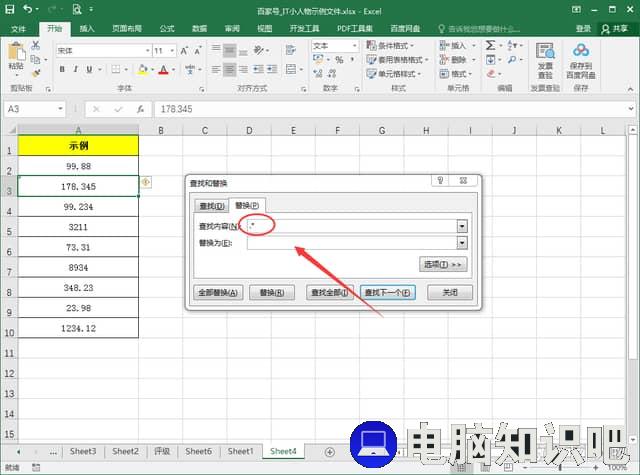
Task: Select cell containing 3211
Action: [78, 227]
